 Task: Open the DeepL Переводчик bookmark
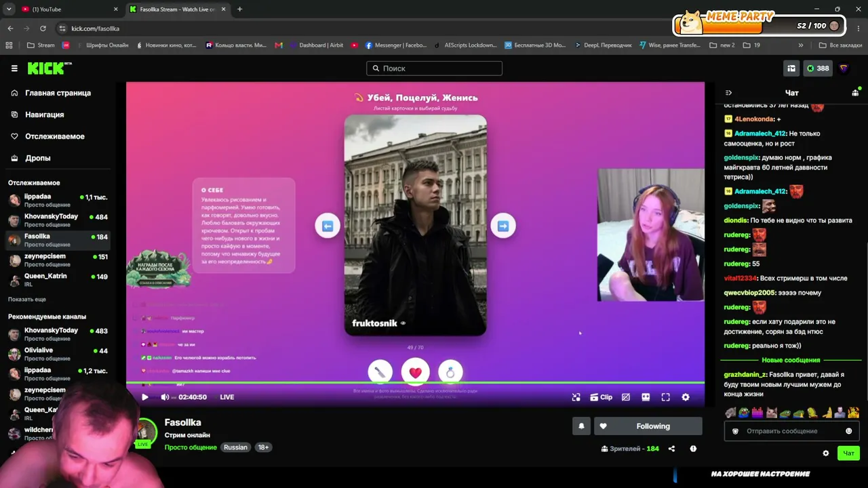coord(603,45)
